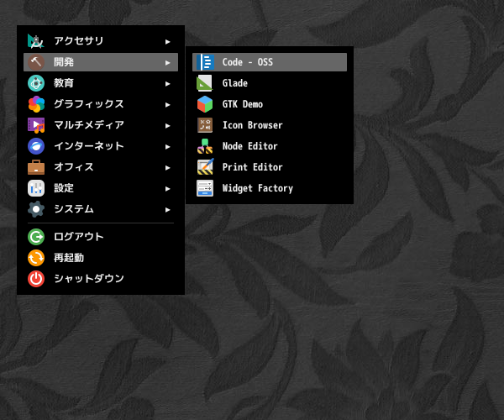Screen dimensions: 504x420
Task: Click the green ログアウト icon
Action: point(36,237)
